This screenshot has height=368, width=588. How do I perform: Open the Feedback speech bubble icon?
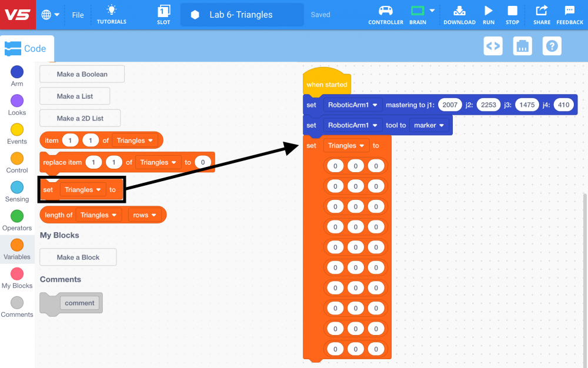click(569, 11)
